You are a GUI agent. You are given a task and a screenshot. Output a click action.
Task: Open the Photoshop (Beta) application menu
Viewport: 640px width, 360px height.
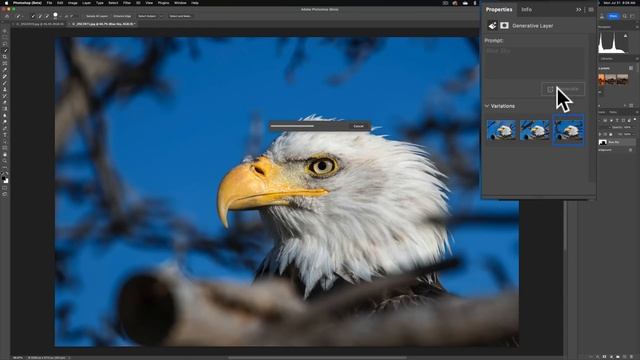click(x=27, y=3)
